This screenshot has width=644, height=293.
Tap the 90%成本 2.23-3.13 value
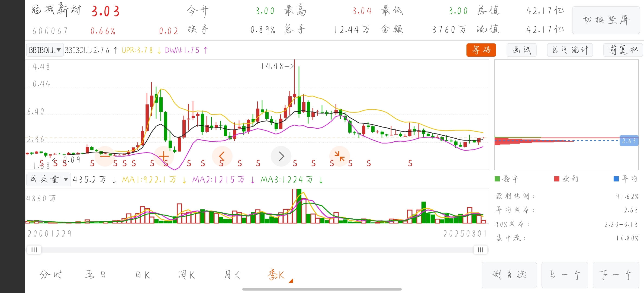[x=621, y=224]
